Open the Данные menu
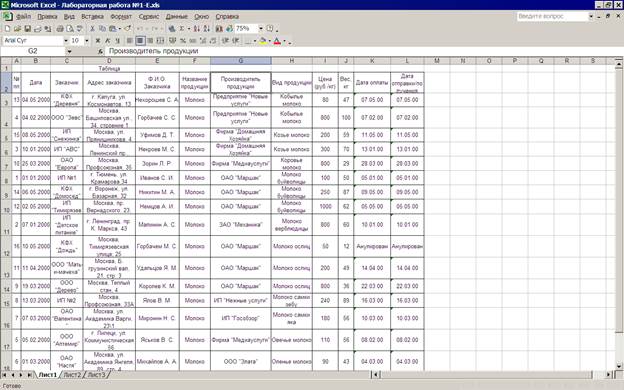The height and width of the screenshot is (390, 624). (176, 17)
